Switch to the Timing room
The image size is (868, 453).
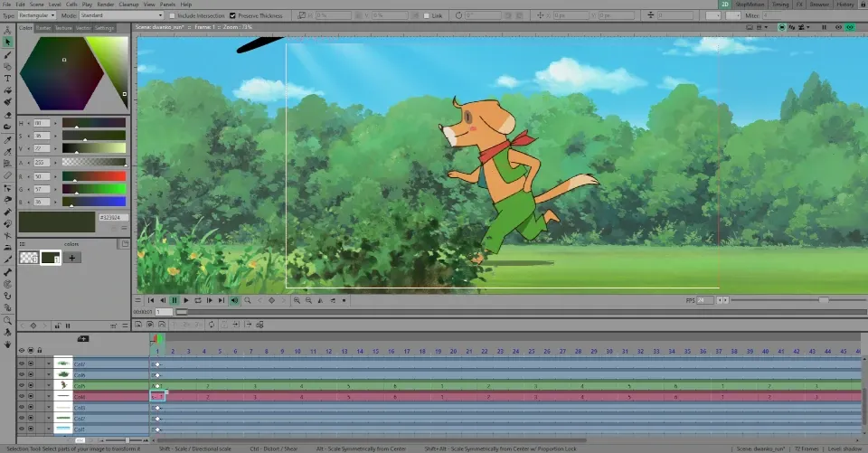(780, 5)
